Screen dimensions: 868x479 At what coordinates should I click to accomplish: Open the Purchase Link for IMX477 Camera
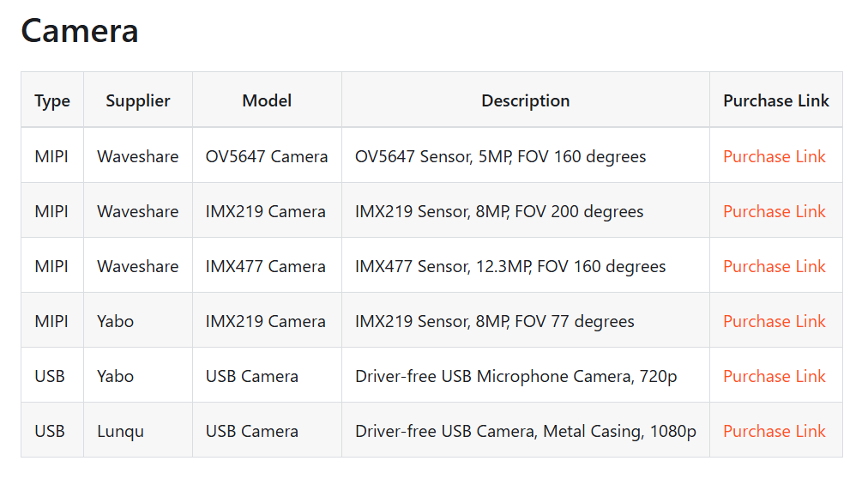point(774,266)
